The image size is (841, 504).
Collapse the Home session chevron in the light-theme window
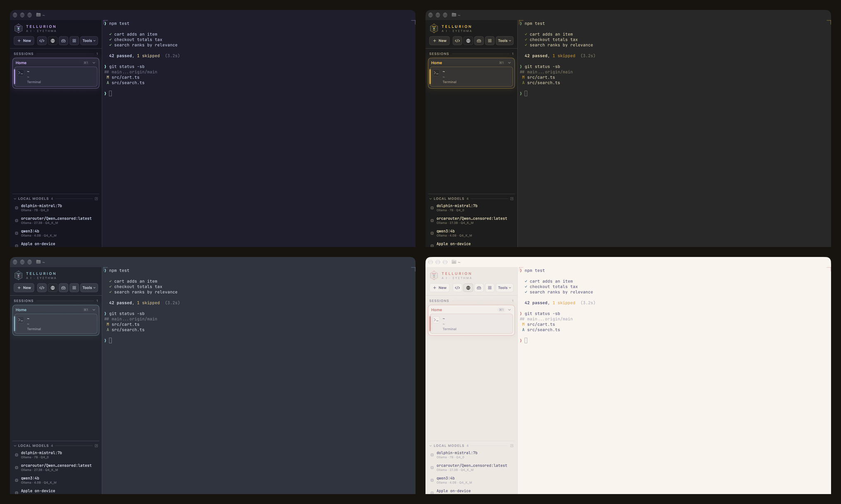point(509,310)
